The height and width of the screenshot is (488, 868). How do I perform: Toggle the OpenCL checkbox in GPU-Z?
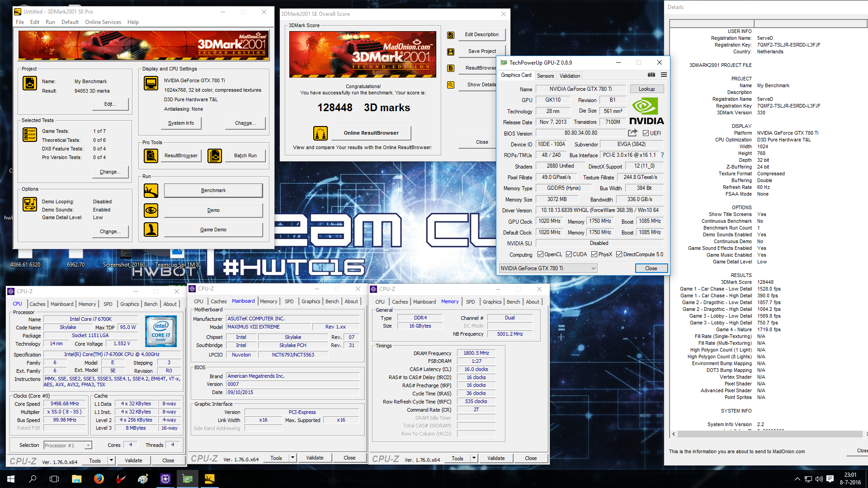tap(540, 254)
